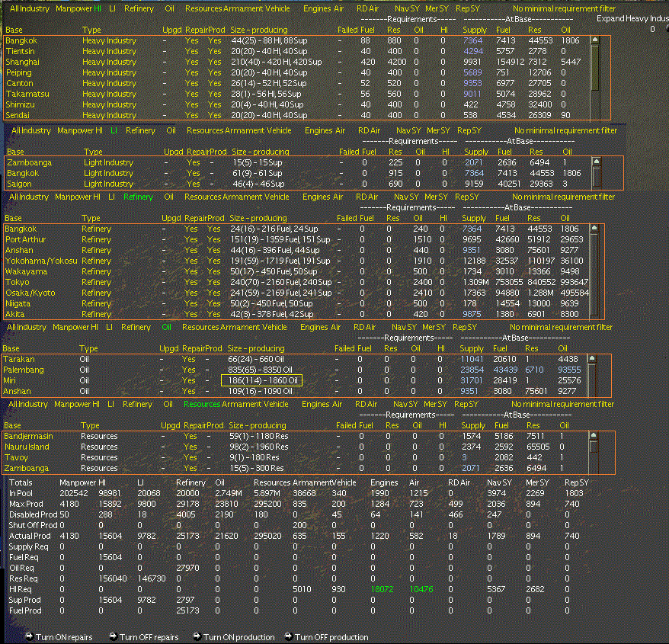This screenshot has height=644, width=669.
Task: Select the Tavoy base name
Action: [16, 457]
